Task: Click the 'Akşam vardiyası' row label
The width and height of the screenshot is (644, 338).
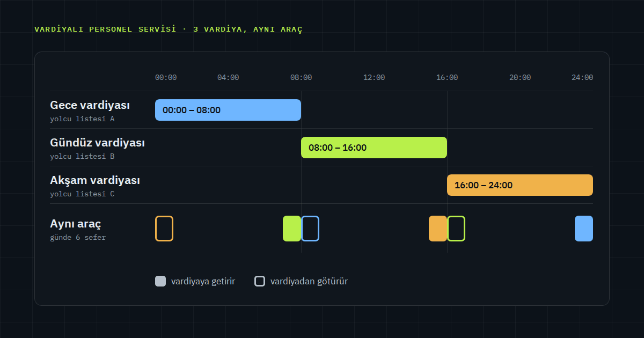Action: click(95, 180)
